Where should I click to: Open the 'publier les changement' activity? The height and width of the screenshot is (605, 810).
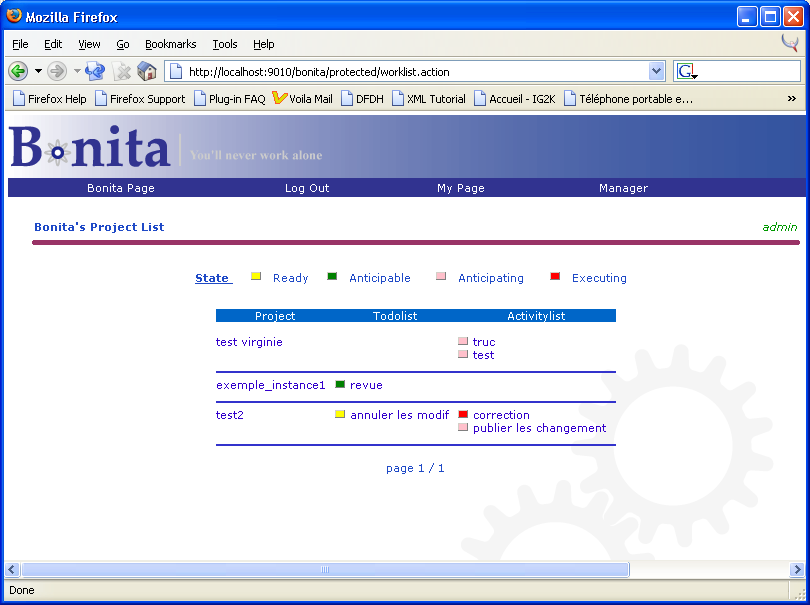539,428
